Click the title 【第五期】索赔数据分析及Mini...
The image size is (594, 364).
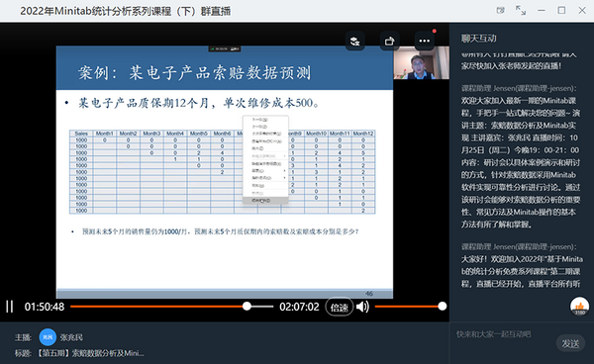coord(90,353)
